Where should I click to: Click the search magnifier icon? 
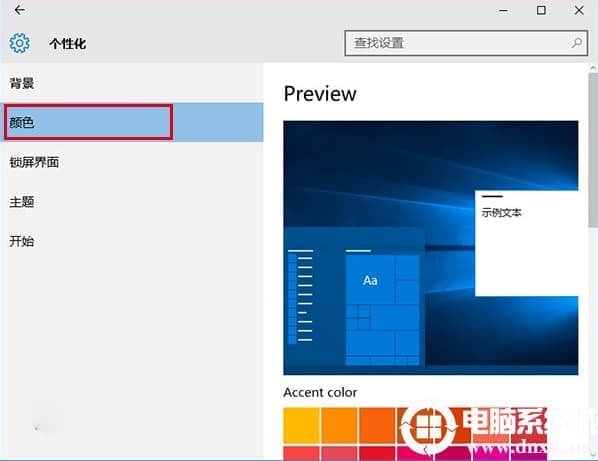tap(577, 43)
